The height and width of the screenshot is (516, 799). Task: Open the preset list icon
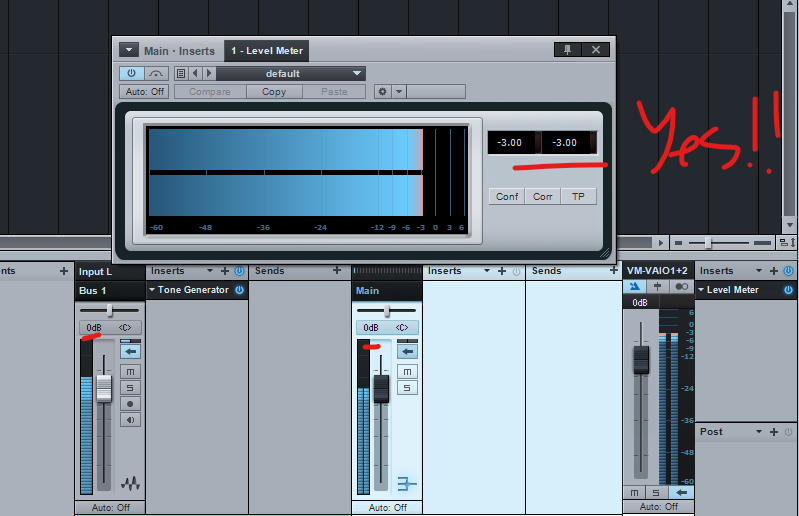pyautogui.click(x=181, y=73)
